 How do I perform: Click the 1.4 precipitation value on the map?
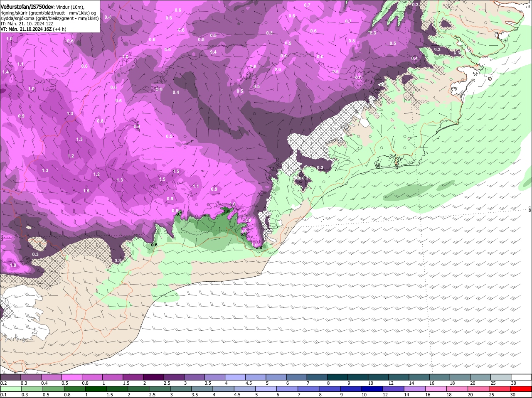point(5,72)
